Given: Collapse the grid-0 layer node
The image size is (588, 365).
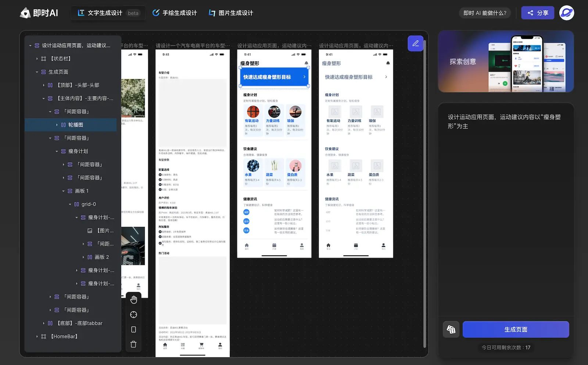Looking at the screenshot, I should [x=70, y=205].
